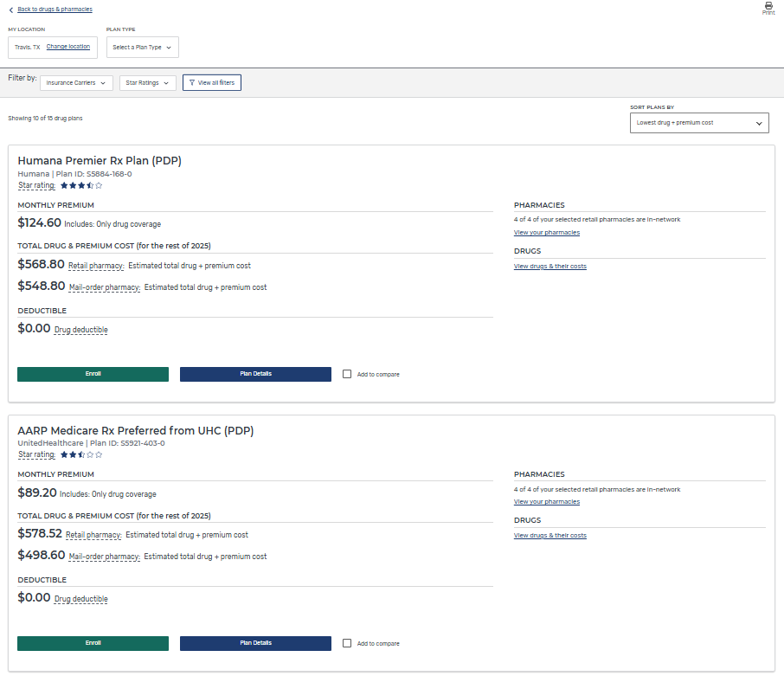The image size is (784, 676).
Task: Click Drug deductible term in Humana plan
Action: click(x=81, y=330)
